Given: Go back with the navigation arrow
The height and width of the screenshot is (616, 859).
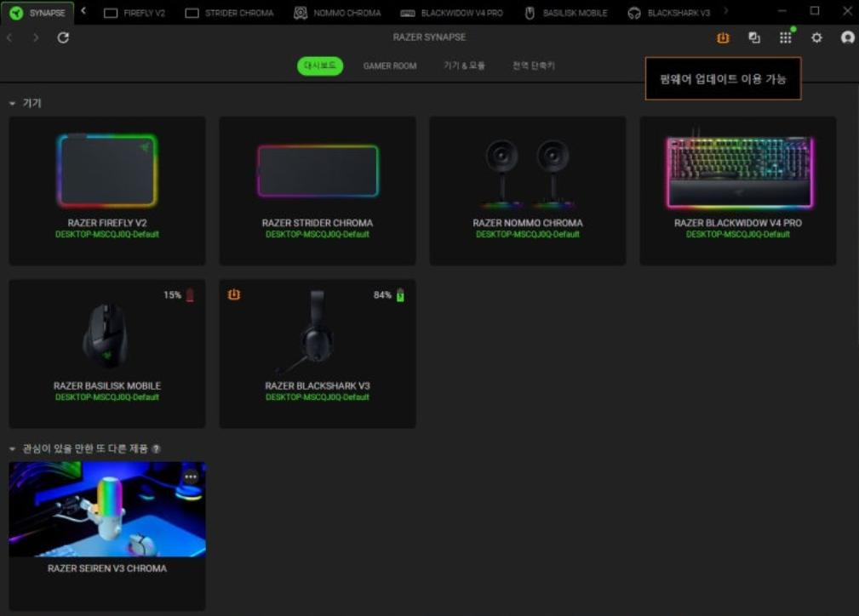Looking at the screenshot, I should point(9,37).
